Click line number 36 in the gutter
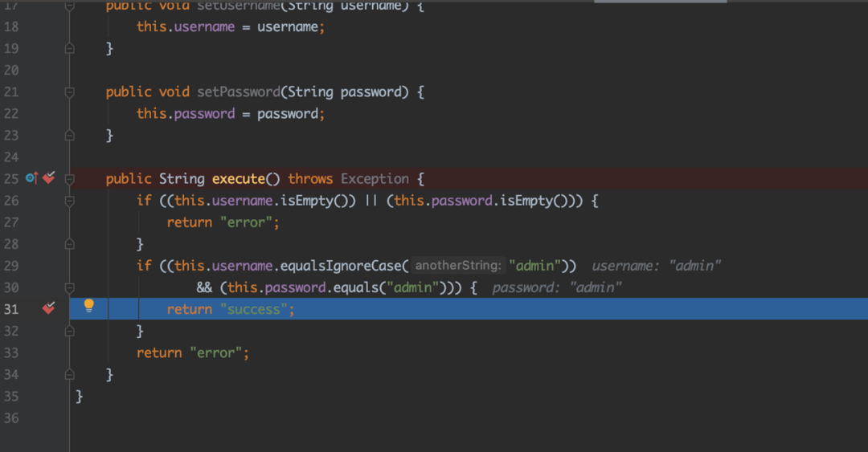This screenshot has width=868, height=452. click(x=11, y=417)
